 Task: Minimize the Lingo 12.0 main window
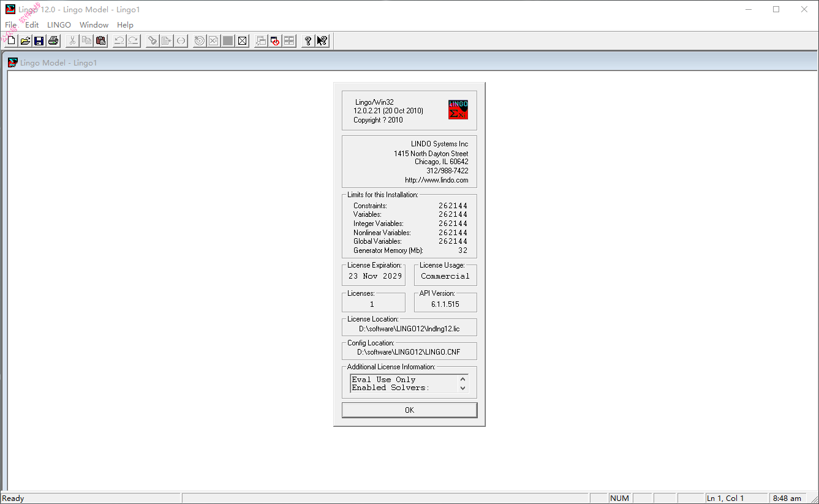[x=748, y=9]
